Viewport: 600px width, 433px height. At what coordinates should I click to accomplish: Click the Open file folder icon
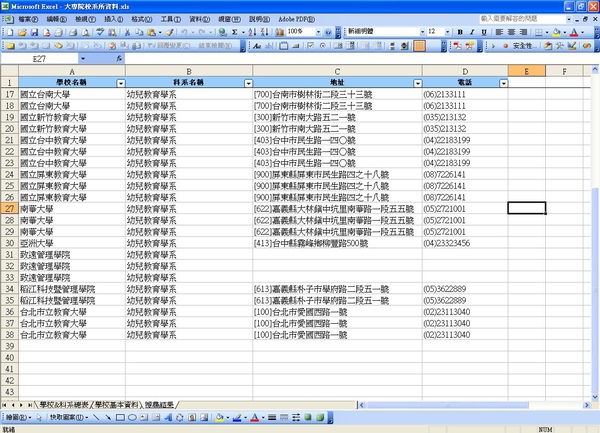[22, 33]
